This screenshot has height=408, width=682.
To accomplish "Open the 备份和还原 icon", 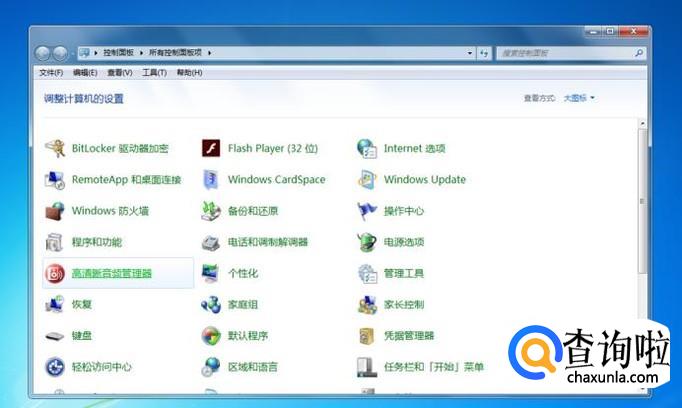I will click(x=211, y=211).
